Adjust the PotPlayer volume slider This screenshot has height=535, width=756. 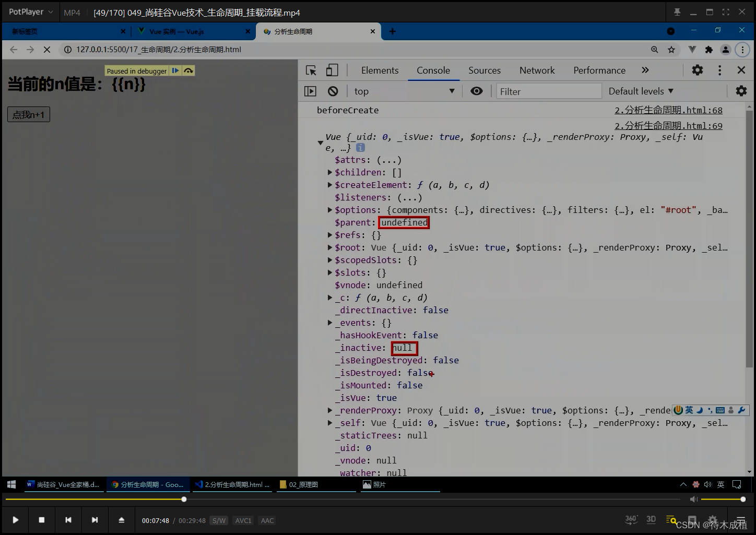click(722, 500)
